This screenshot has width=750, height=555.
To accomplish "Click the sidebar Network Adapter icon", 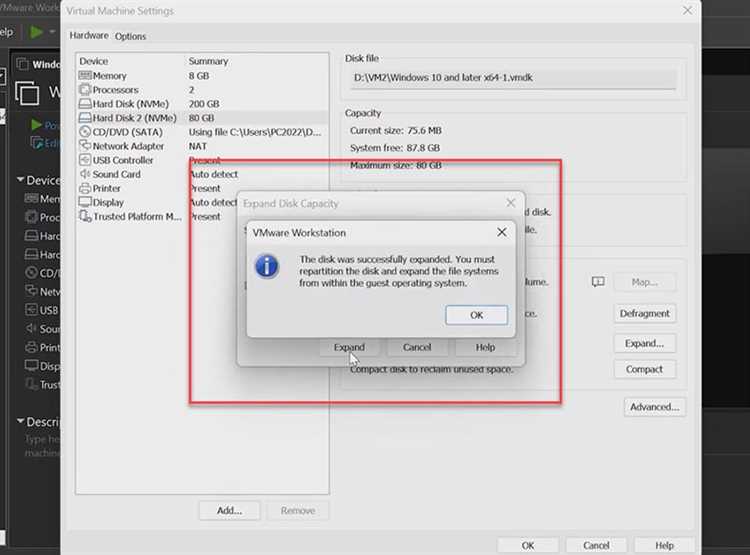I will tap(31, 291).
